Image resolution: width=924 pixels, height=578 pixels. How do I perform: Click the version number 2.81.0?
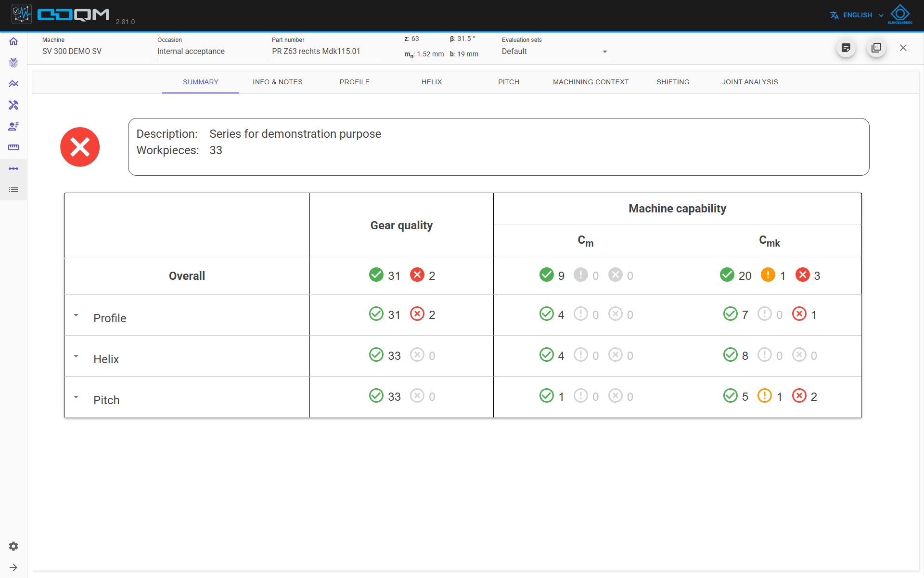pyautogui.click(x=125, y=22)
